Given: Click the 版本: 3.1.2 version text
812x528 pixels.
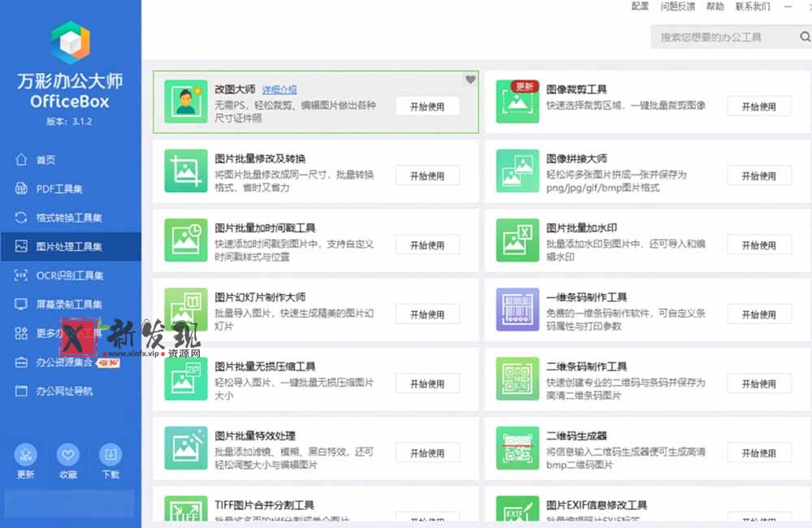Looking at the screenshot, I should pyautogui.click(x=69, y=122).
